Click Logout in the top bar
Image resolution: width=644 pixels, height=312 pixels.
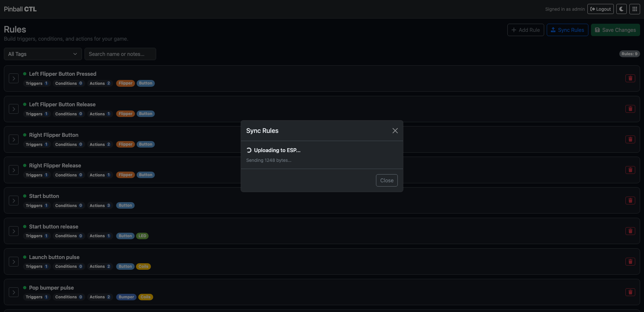[600, 9]
